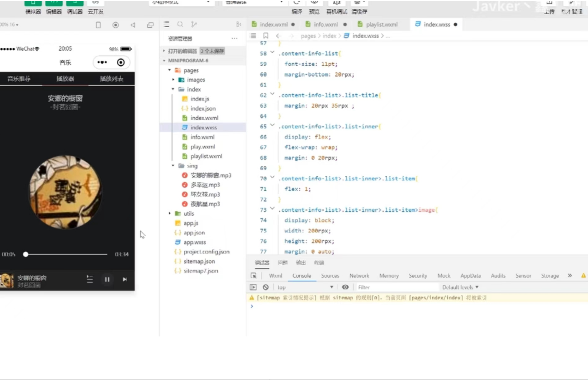Open 多幸运.mp3 file
The image size is (588, 380).
tap(205, 185)
